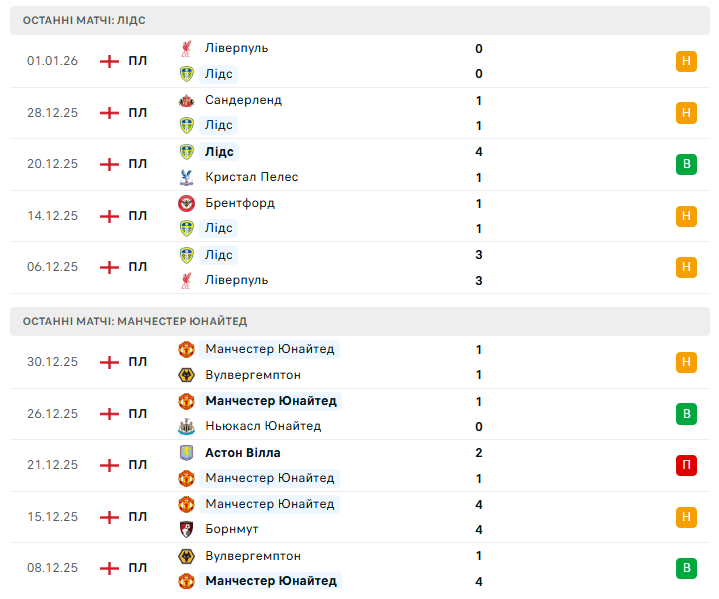This screenshot has height=599, width=719.
Task: Open Астон Вілла team link
Action: click(242, 453)
